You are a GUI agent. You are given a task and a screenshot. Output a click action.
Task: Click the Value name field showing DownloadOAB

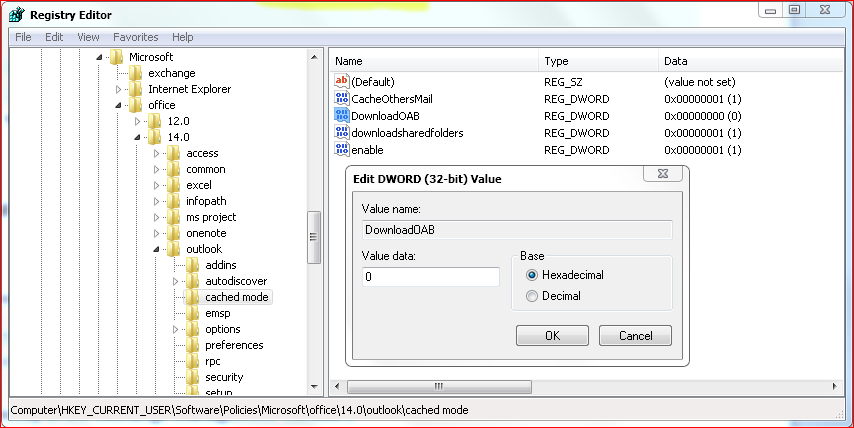(517, 230)
